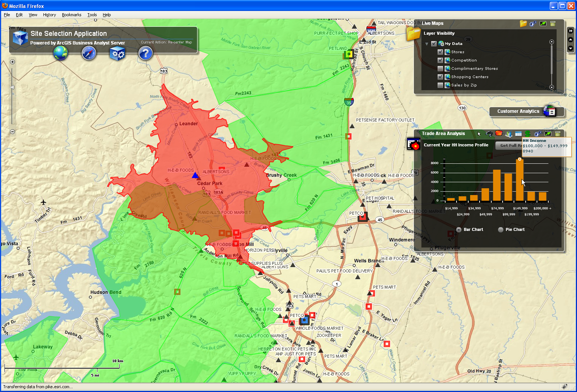
Task: Click the zoom in plus button
Action: (12, 62)
